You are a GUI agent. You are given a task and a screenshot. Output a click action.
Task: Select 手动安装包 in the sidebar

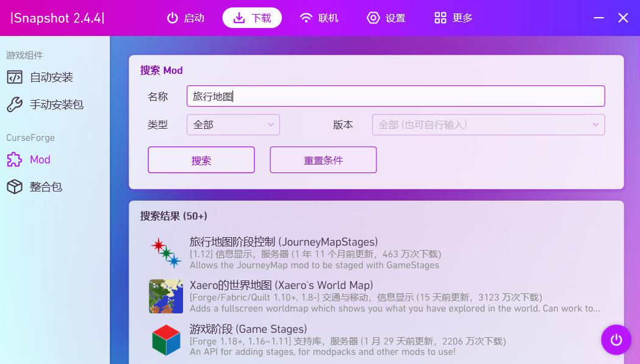[55, 104]
